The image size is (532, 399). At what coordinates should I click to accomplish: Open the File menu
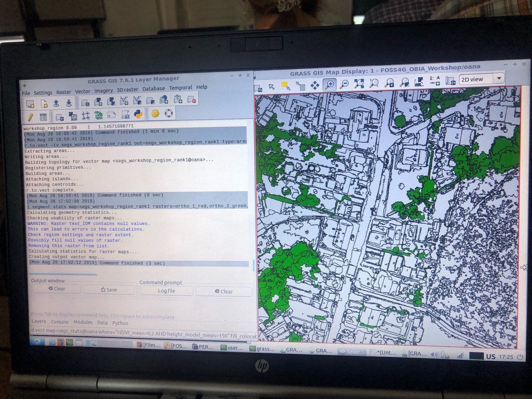tap(26, 93)
